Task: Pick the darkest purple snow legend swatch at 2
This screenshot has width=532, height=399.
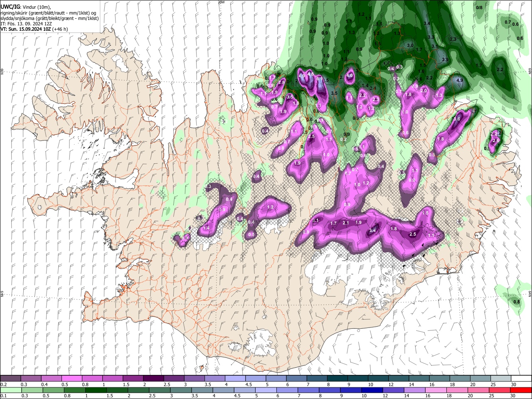Action: click(x=153, y=379)
